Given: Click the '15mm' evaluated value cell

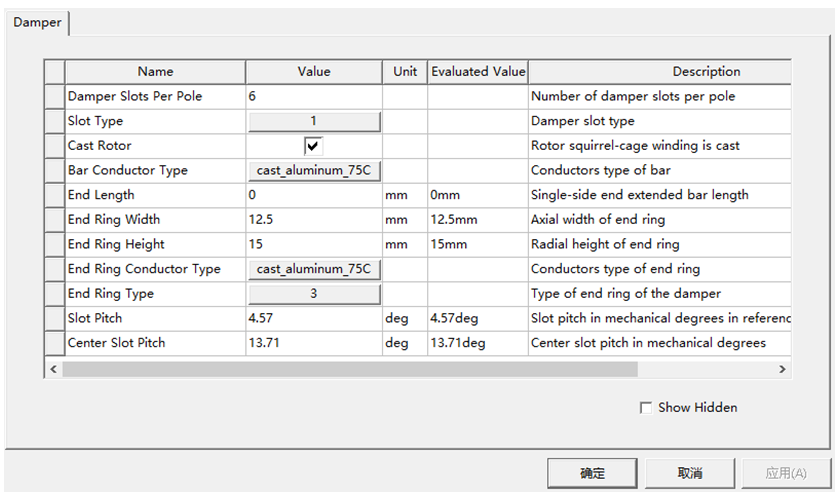Looking at the screenshot, I should [x=478, y=244].
